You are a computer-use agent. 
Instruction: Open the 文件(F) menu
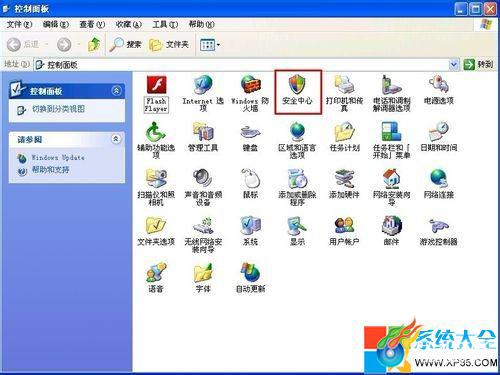point(19,24)
